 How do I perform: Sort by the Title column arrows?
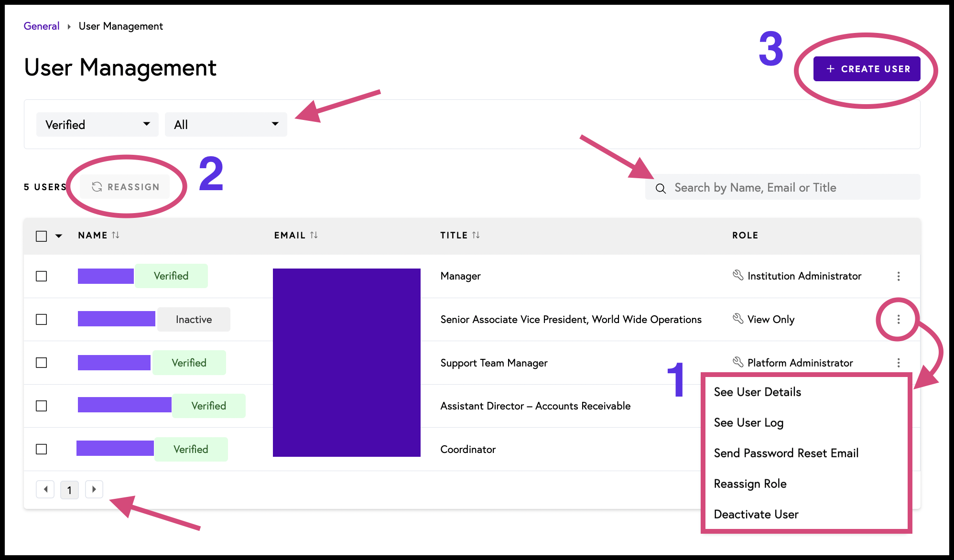coord(476,235)
